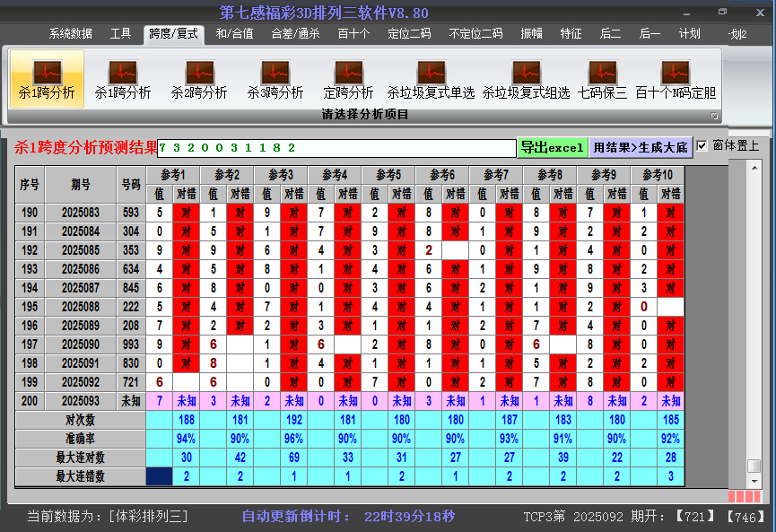The height and width of the screenshot is (532, 776).
Task: Select the 参考1 column header
Action: click(173, 175)
